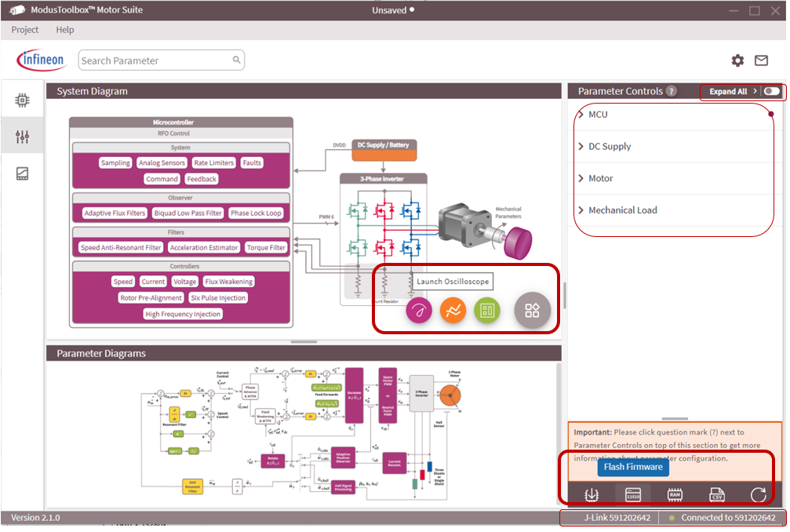Open the Help menu
The height and width of the screenshot is (532, 790).
[x=65, y=30]
